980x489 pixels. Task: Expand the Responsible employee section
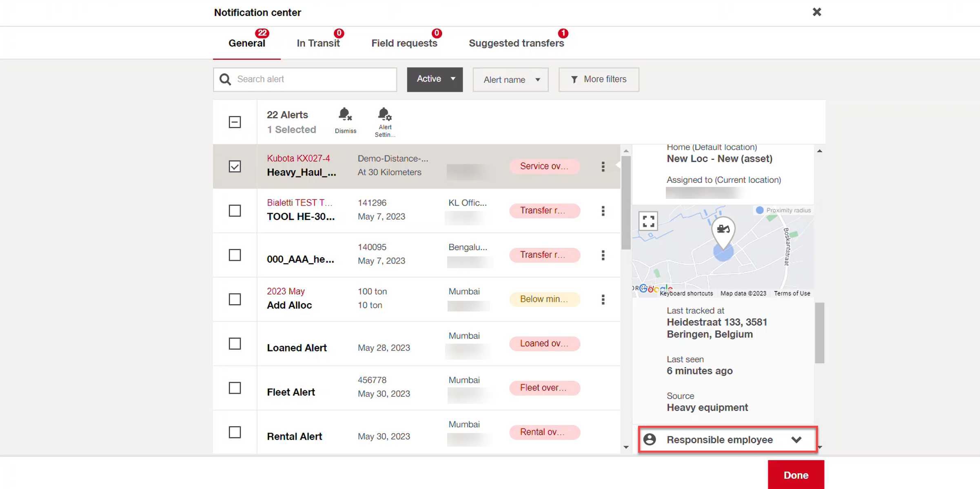click(x=727, y=439)
